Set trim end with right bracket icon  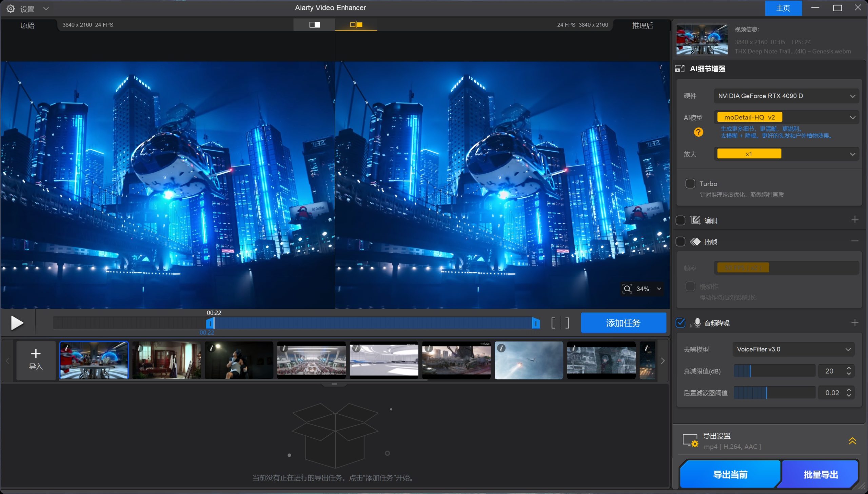click(x=568, y=323)
